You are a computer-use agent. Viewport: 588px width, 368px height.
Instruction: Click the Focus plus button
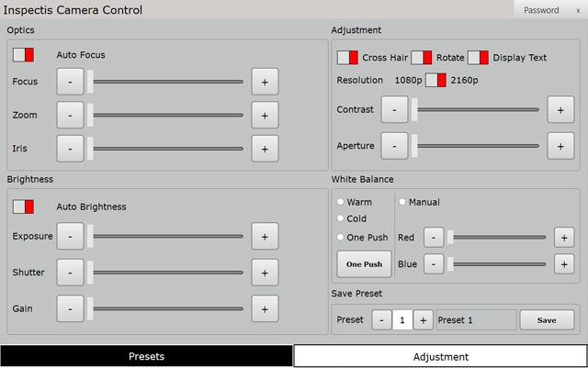pos(265,82)
